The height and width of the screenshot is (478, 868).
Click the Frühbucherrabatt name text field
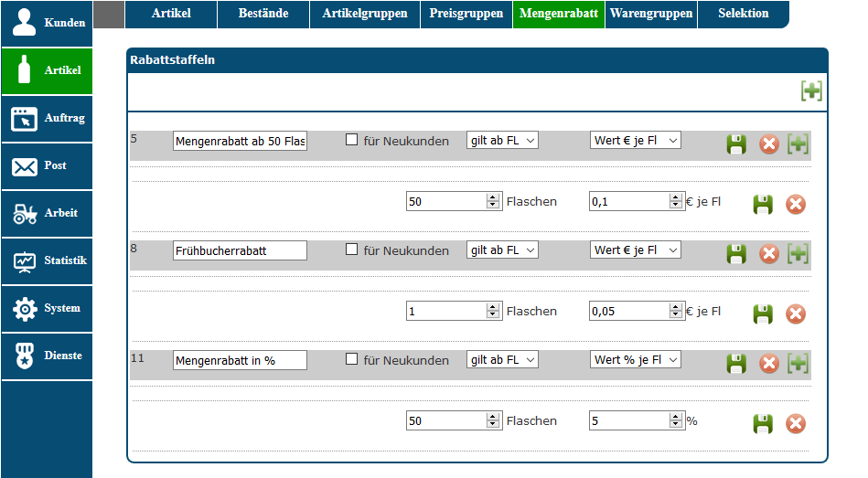240,250
